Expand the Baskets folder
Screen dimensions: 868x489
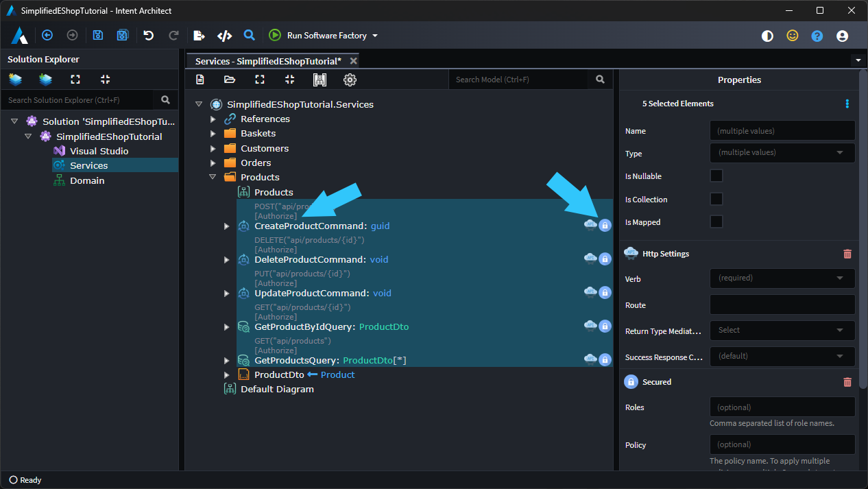213,133
